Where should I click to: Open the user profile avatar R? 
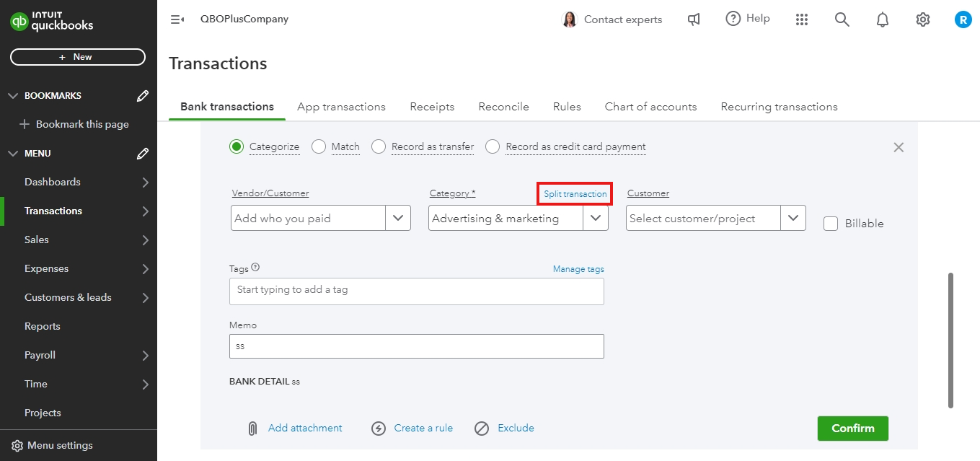[963, 19]
